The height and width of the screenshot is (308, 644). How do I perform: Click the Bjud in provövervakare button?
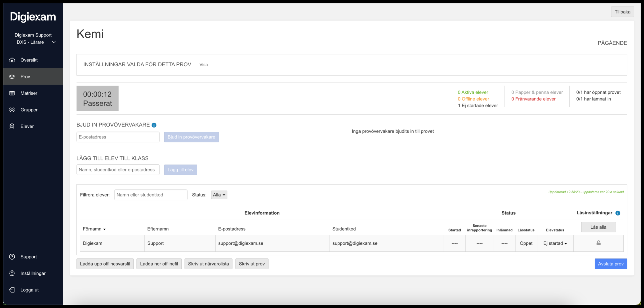(191, 137)
